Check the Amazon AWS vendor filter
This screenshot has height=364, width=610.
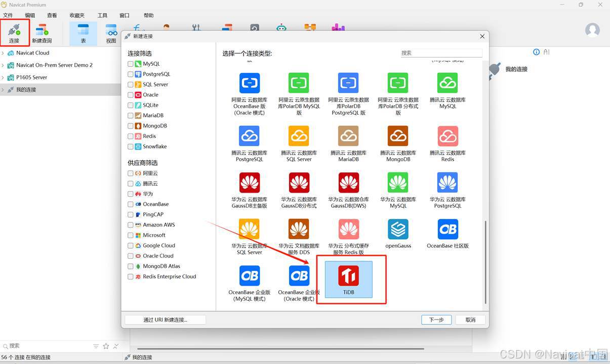(131, 225)
